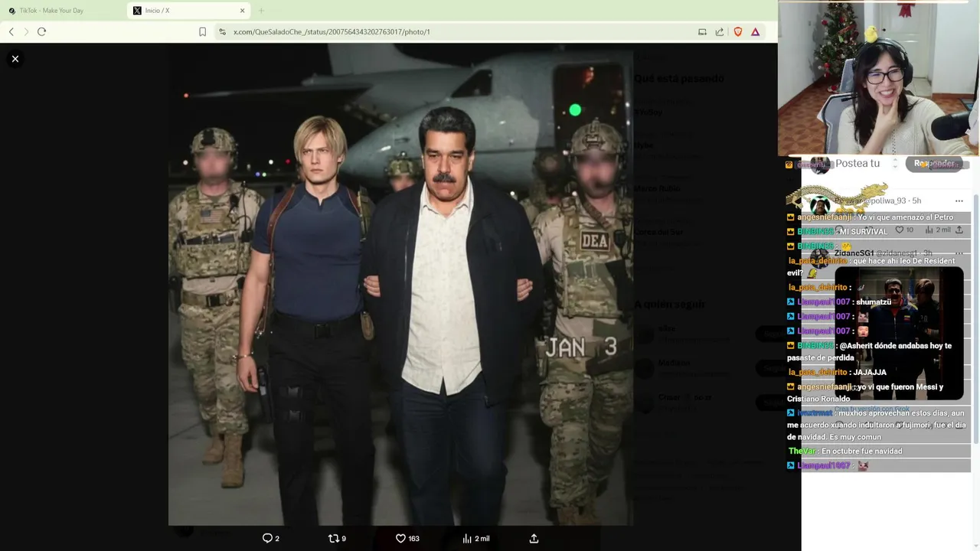This screenshot has height=551, width=980.
Task: Bookmark this page using the bookmark icon
Action: (202, 31)
